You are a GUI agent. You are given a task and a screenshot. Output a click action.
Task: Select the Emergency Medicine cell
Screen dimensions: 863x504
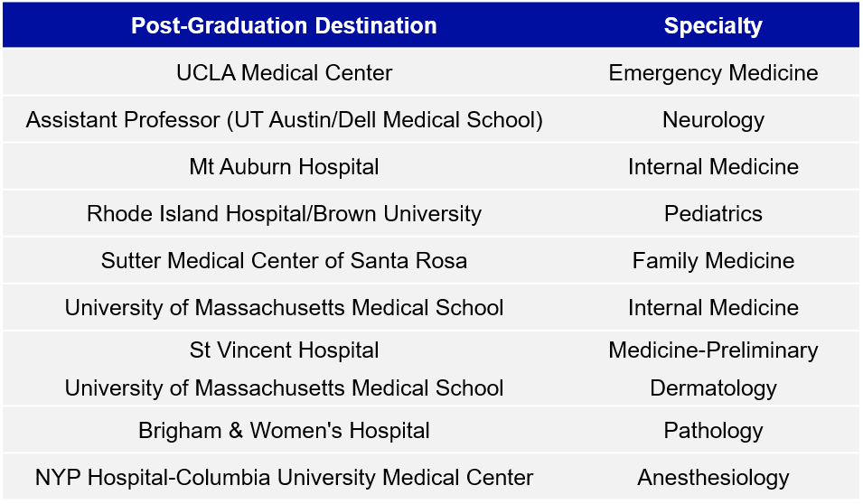[713, 73]
